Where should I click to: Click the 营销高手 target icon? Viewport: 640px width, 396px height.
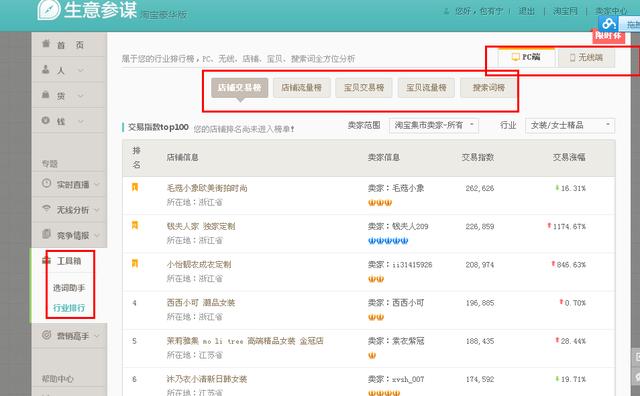[47, 335]
